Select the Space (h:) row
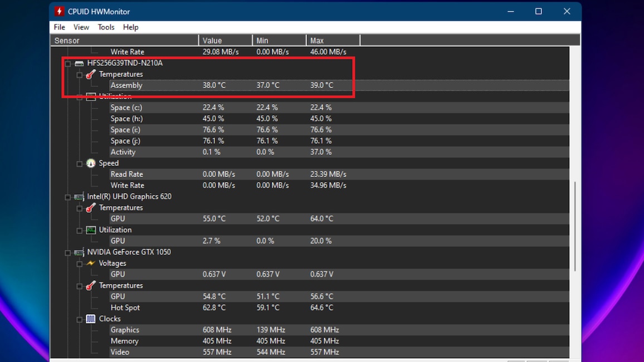The image size is (644, 362). (339, 119)
